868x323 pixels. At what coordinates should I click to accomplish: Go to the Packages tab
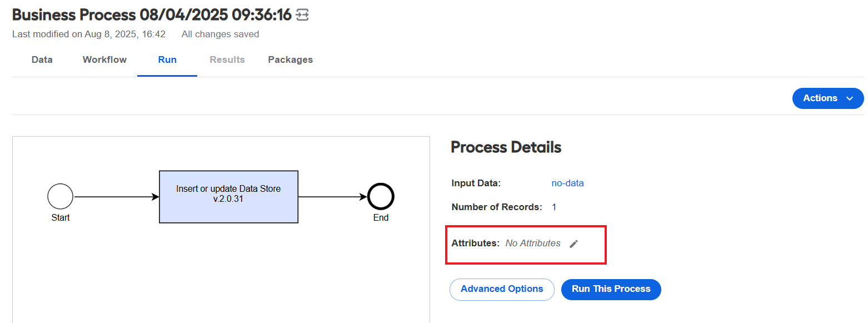coord(291,59)
